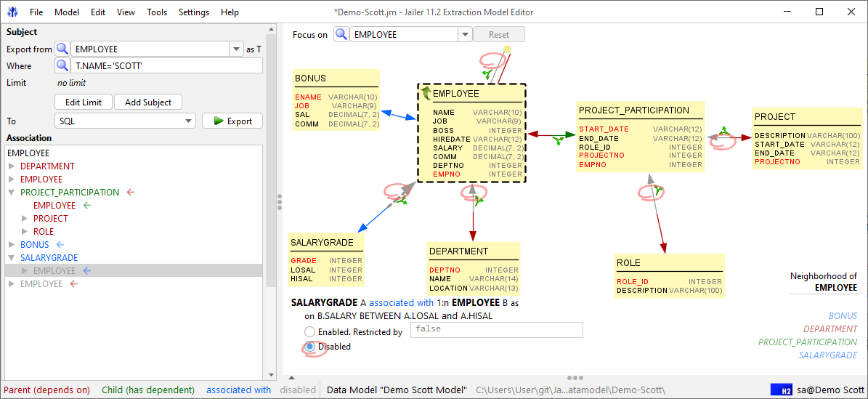Click the Add Subject button

pyautogui.click(x=148, y=102)
